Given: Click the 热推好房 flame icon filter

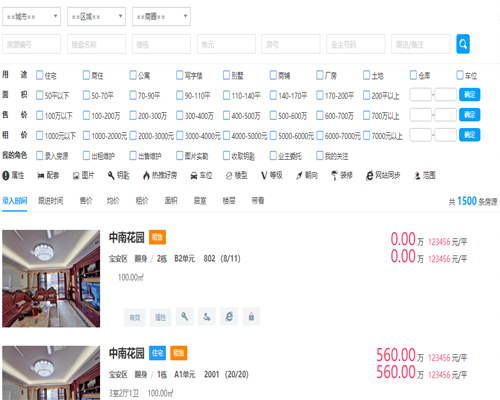Looking at the screenshot, I should tap(146, 175).
